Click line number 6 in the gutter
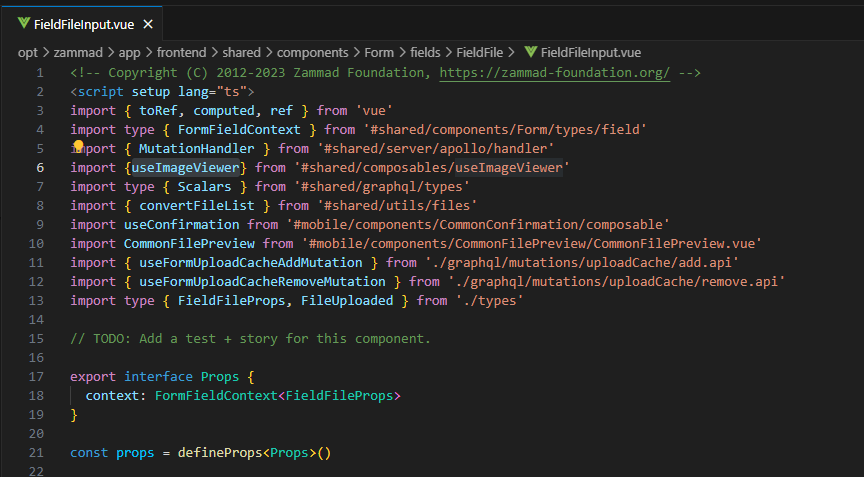 point(40,167)
